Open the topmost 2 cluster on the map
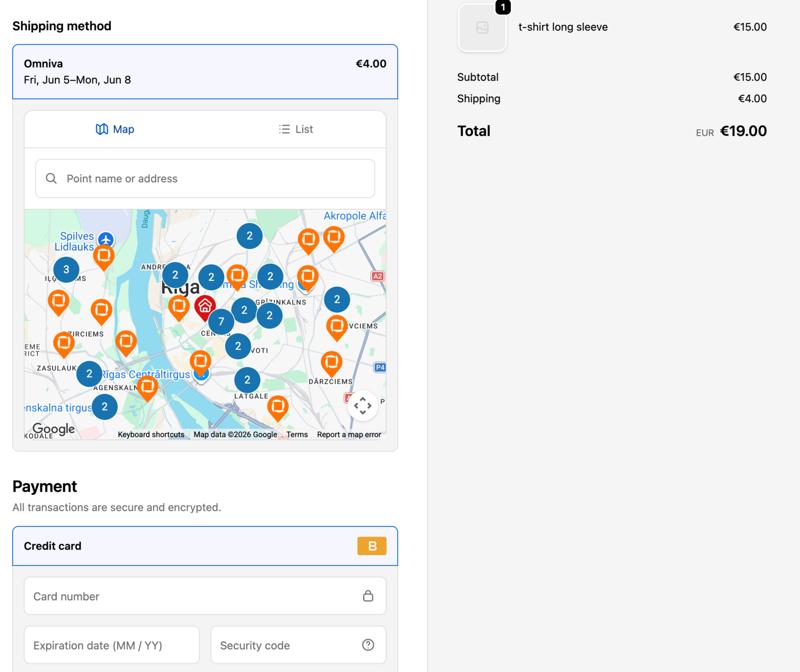The height and width of the screenshot is (672, 800). pos(249,236)
